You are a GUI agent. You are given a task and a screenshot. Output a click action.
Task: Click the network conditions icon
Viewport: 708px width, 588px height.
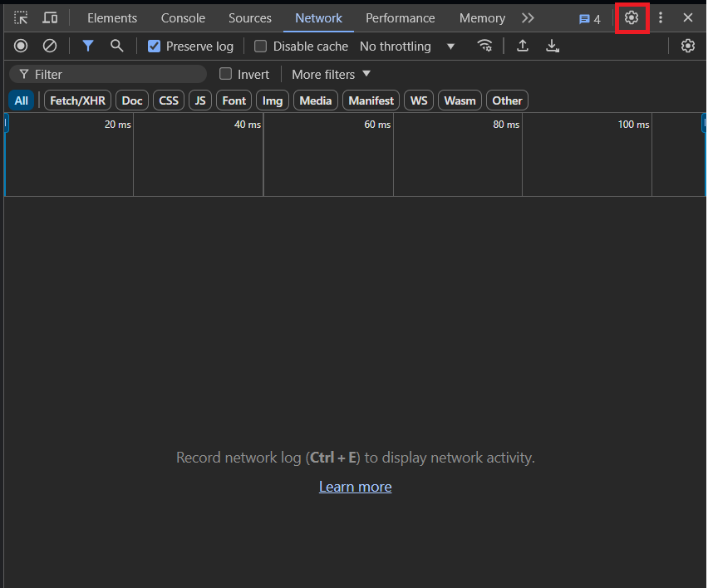[x=485, y=46]
